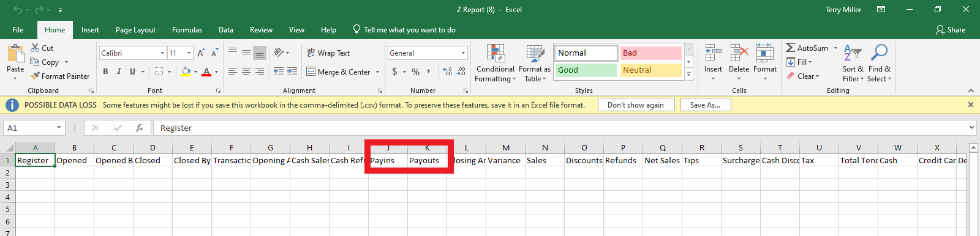
Task: Toggle Wrap Text on selected cell
Action: tap(328, 53)
